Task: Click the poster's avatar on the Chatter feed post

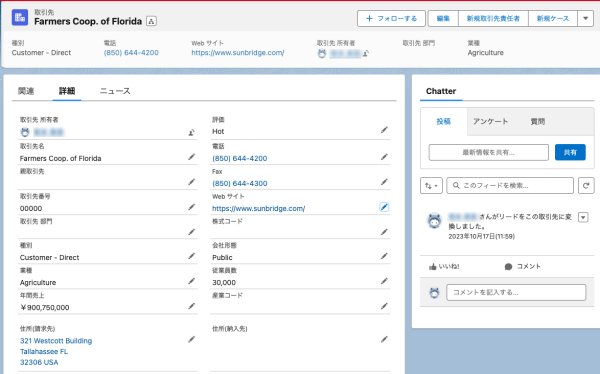Action: 434,221
